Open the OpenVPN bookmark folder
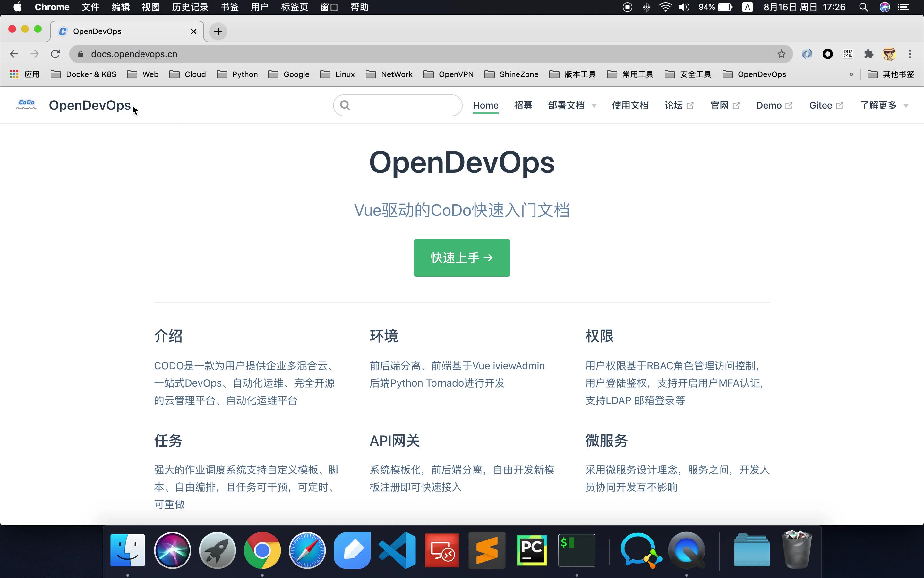Image resolution: width=924 pixels, height=578 pixels. tap(448, 74)
